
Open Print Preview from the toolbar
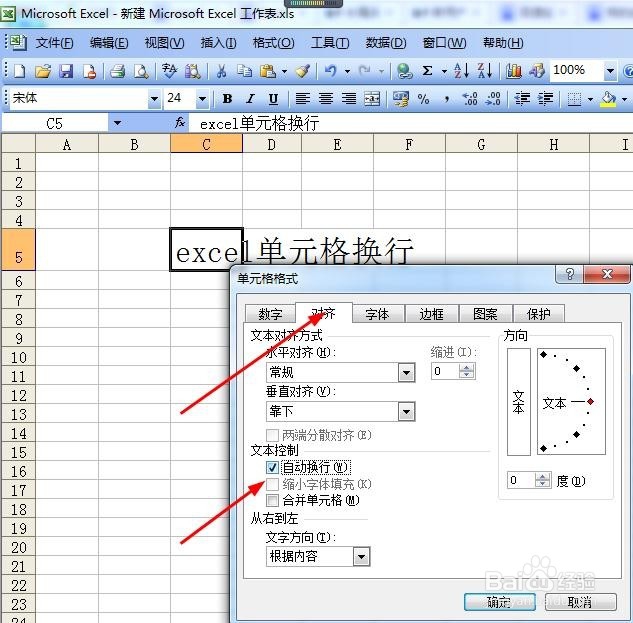[141, 71]
